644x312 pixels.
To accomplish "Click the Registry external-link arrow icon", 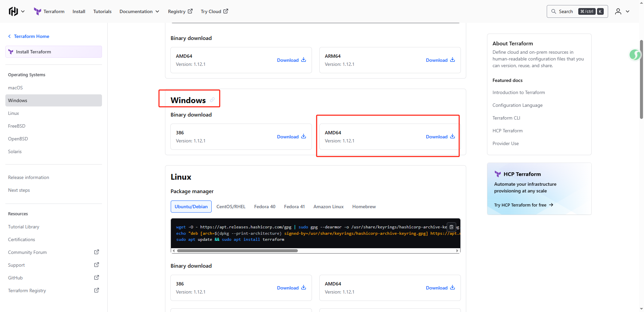I will click(190, 11).
